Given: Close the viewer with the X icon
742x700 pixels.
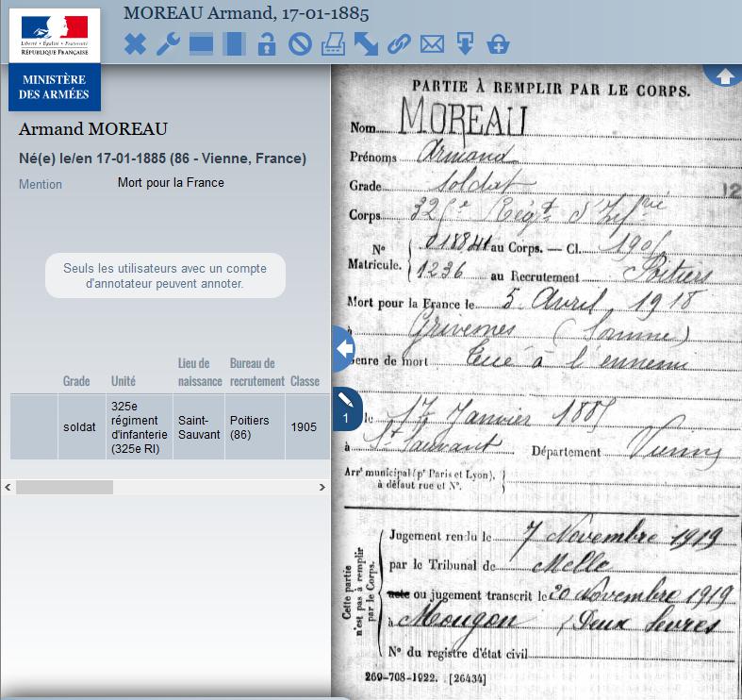Looking at the screenshot, I should [135, 44].
